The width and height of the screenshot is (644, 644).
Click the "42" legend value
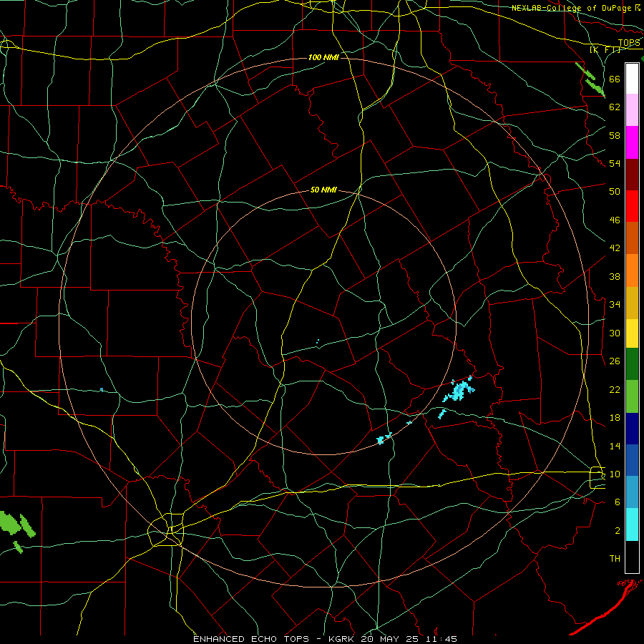pos(615,248)
